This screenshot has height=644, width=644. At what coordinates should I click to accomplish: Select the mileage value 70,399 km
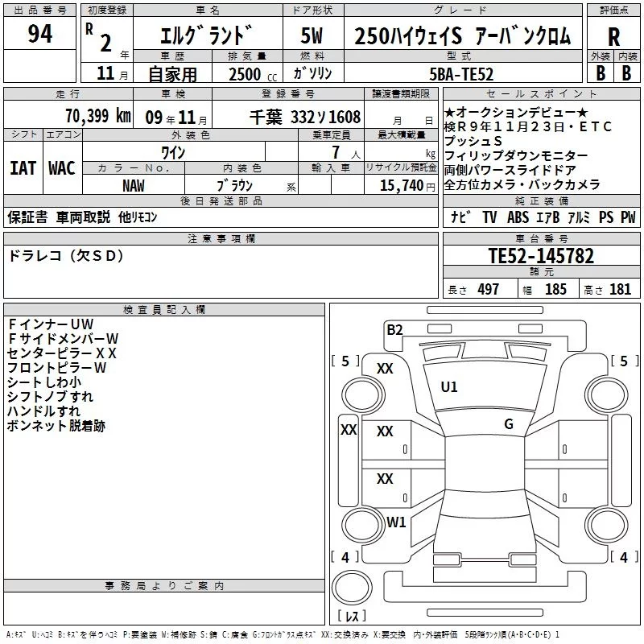(97, 116)
